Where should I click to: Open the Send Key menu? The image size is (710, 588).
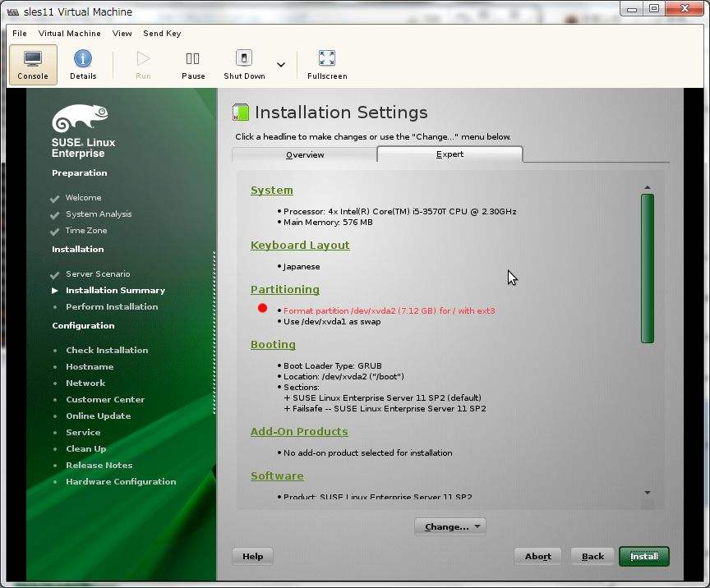point(162,34)
